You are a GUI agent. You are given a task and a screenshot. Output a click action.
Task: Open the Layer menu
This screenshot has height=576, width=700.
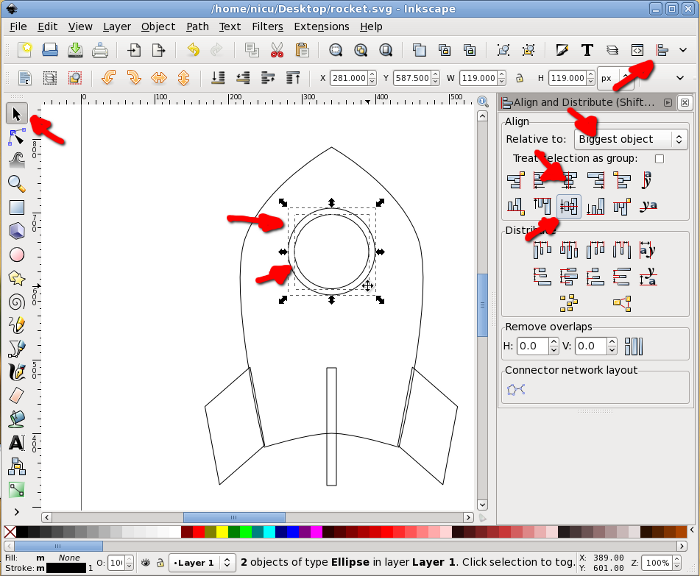coord(117,27)
